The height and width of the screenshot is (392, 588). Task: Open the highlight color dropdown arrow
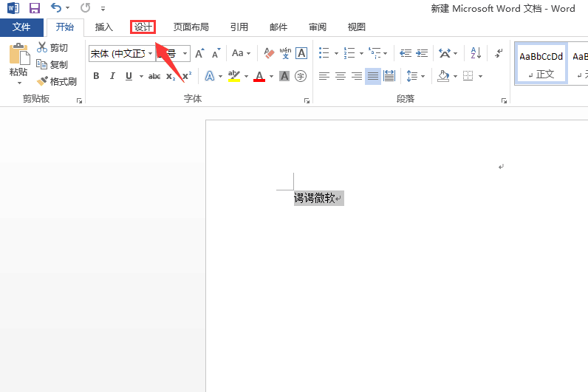pyautogui.click(x=247, y=77)
